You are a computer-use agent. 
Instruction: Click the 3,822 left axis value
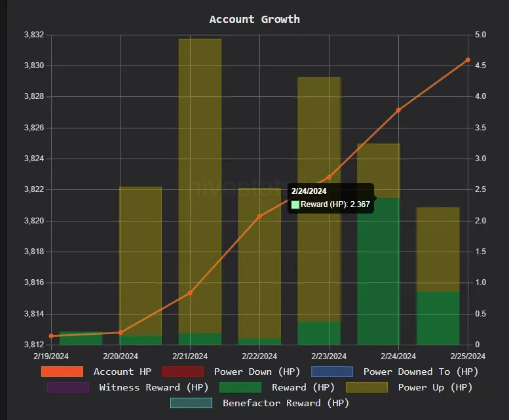[34, 189]
